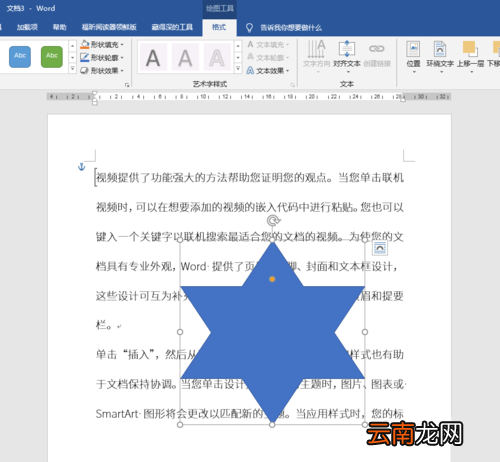The height and width of the screenshot is (462, 500).
Task: Open the 艺术字样式 dialog launcher
Action: tap(292, 85)
